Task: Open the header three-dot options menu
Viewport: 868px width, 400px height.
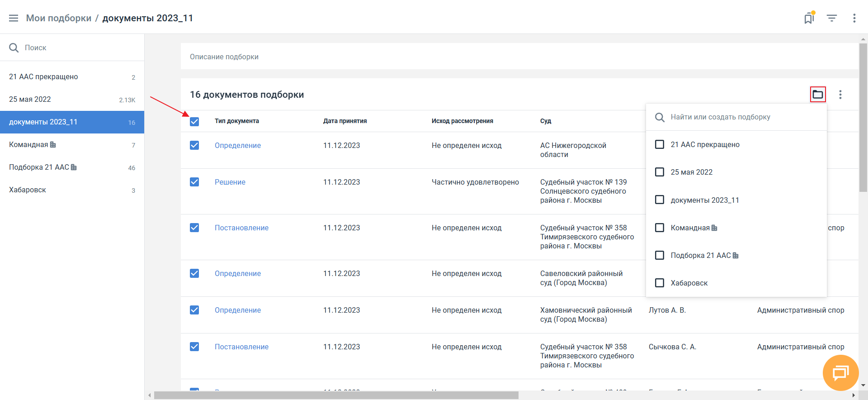Action: [854, 18]
